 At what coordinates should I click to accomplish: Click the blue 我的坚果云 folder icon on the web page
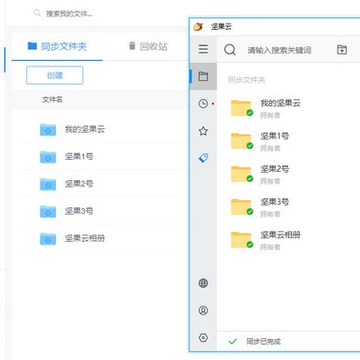(x=48, y=130)
